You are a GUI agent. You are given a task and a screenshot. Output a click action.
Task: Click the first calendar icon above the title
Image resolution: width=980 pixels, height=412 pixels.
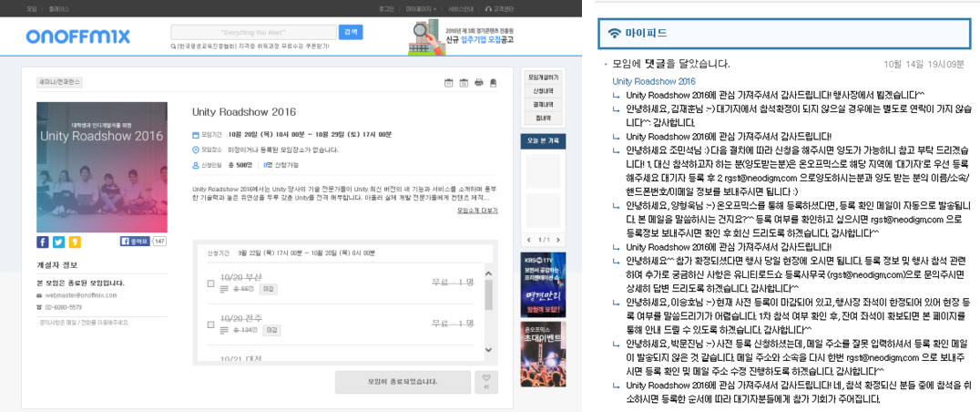(448, 83)
